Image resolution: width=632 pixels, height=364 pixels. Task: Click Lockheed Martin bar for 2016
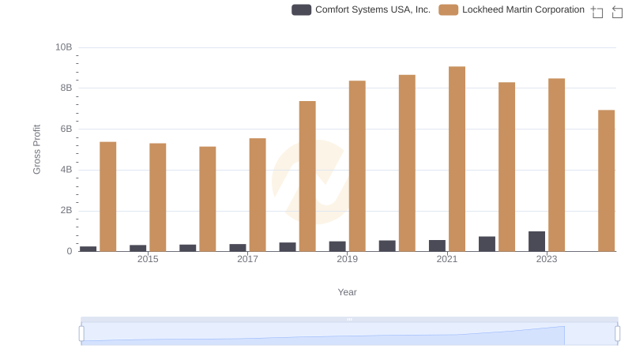coord(208,199)
